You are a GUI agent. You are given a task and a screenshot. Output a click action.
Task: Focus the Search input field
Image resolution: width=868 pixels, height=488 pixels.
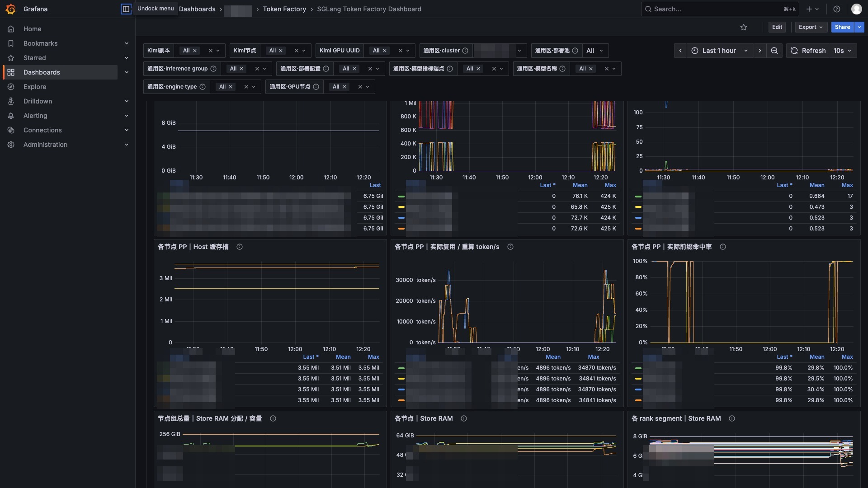pos(720,9)
